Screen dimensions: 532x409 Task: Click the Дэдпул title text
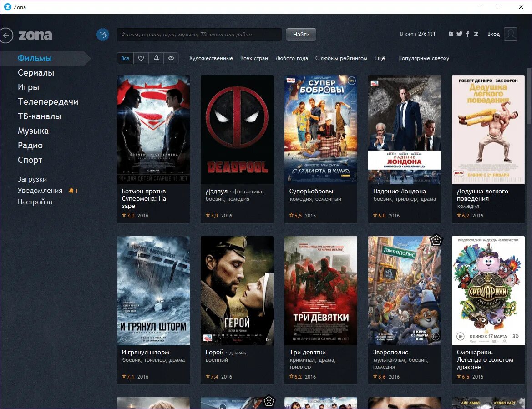coord(217,191)
